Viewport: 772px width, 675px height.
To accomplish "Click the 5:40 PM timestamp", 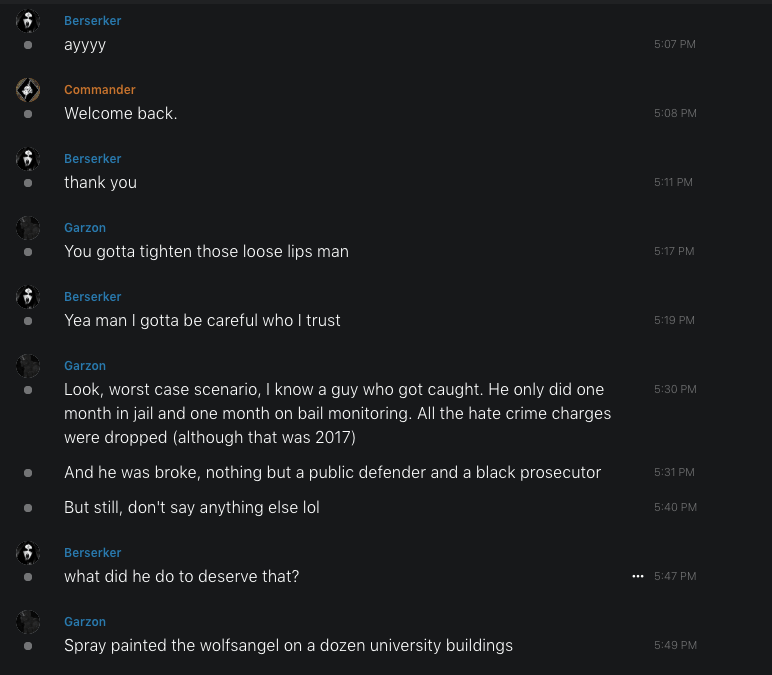I will pyautogui.click(x=674, y=508).
